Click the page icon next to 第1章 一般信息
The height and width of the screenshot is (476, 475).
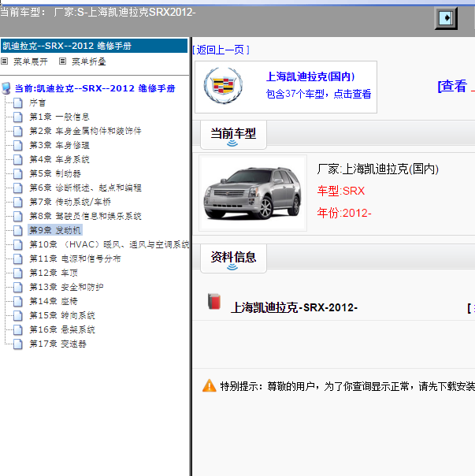tap(18, 117)
